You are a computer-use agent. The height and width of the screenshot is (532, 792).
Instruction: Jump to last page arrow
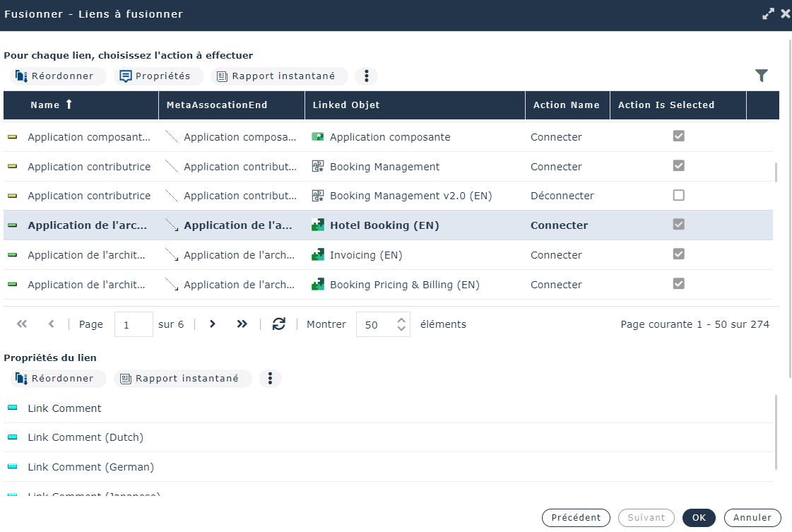(242, 324)
